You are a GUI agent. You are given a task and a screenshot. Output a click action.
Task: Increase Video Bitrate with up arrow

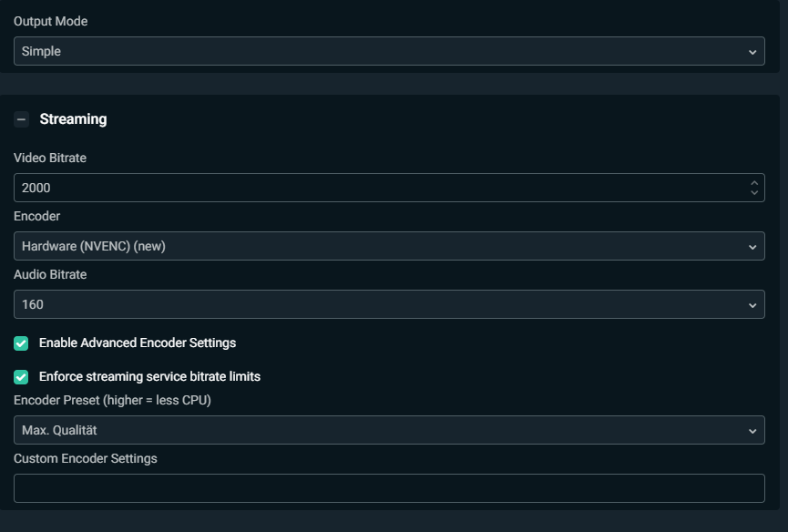point(753,183)
